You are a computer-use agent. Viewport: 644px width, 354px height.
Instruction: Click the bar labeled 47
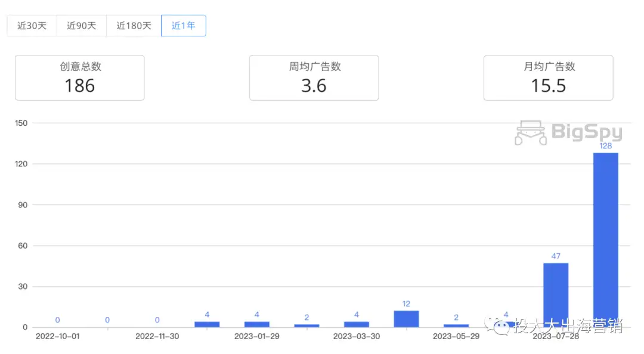point(556,295)
